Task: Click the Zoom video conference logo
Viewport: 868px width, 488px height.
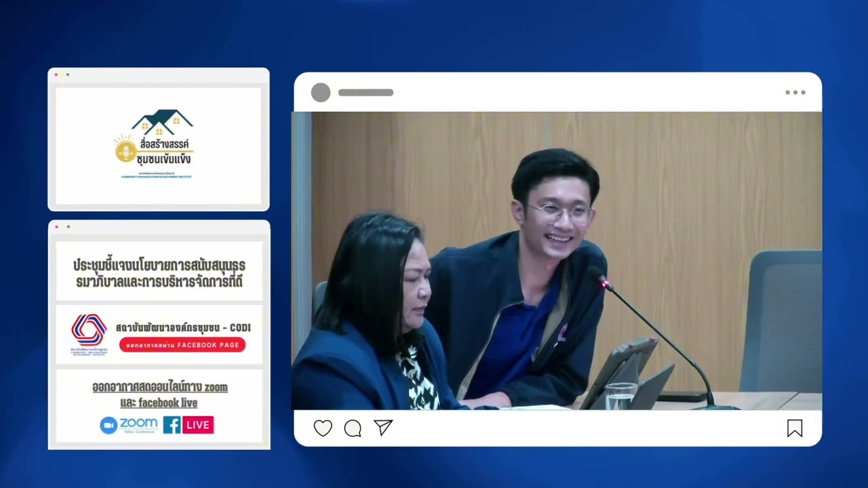Action: click(x=129, y=425)
